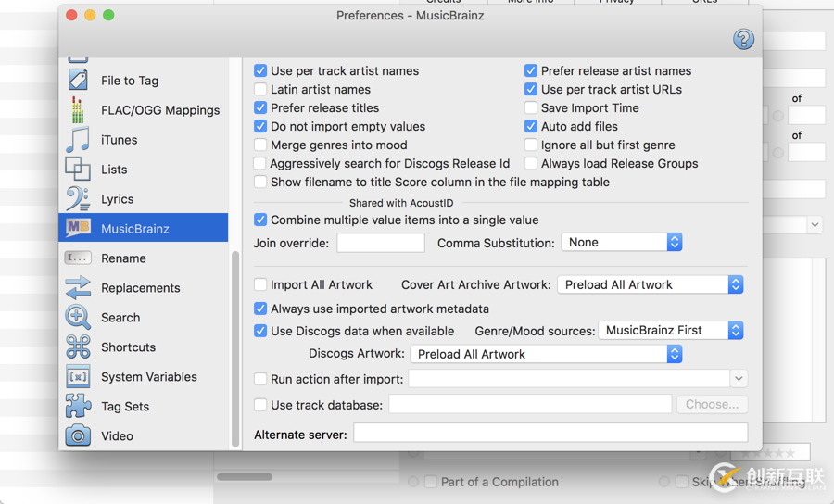Select the Replacements arrows icon
Viewport: 834px width, 504px height.
coord(78,288)
